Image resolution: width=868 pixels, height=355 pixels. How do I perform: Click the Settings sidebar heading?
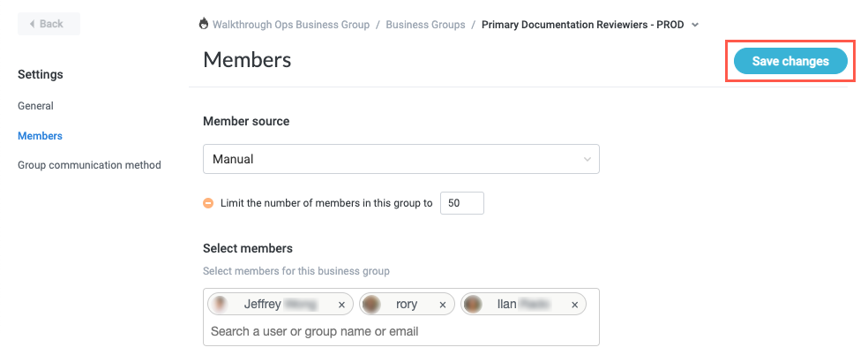click(x=41, y=74)
